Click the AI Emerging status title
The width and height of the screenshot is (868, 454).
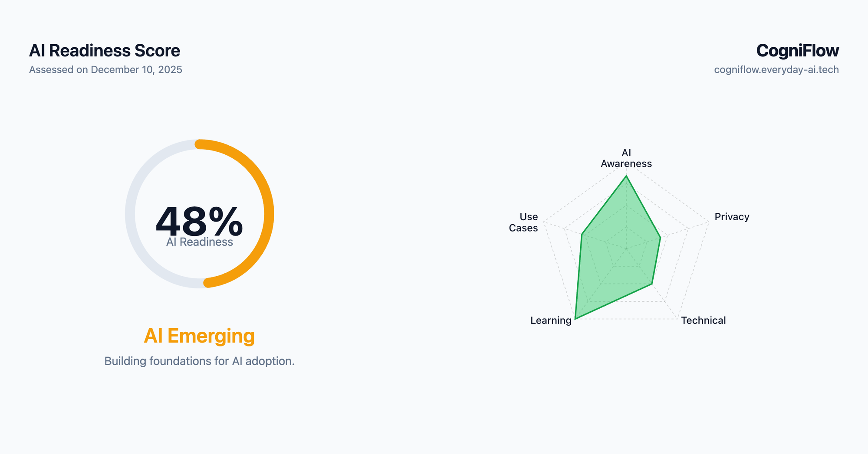tap(199, 336)
